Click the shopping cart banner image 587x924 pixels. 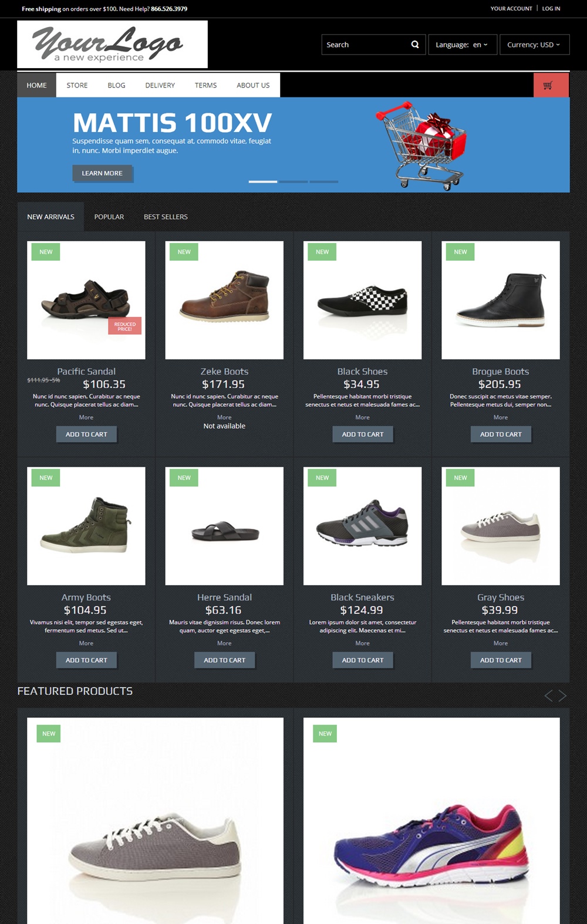[421, 145]
